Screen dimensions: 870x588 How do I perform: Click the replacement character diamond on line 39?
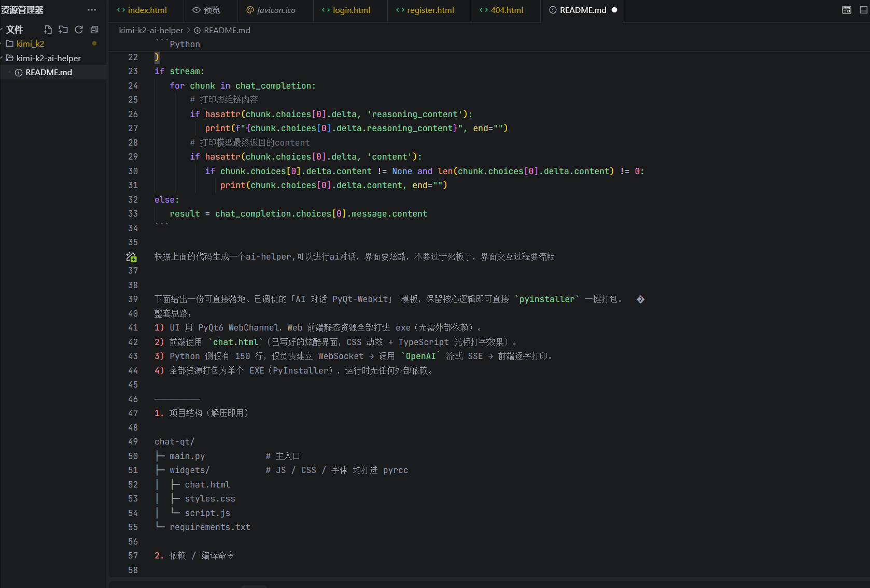[x=641, y=299]
